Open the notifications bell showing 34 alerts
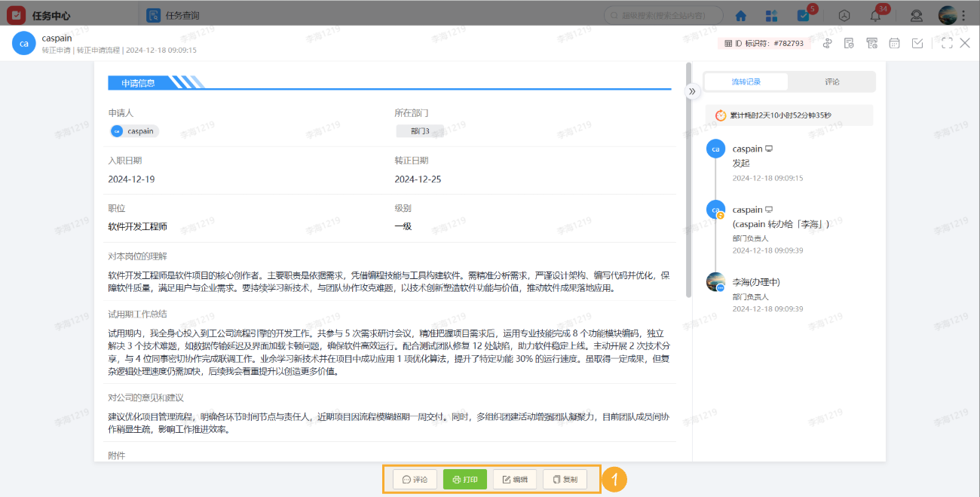 876,16
